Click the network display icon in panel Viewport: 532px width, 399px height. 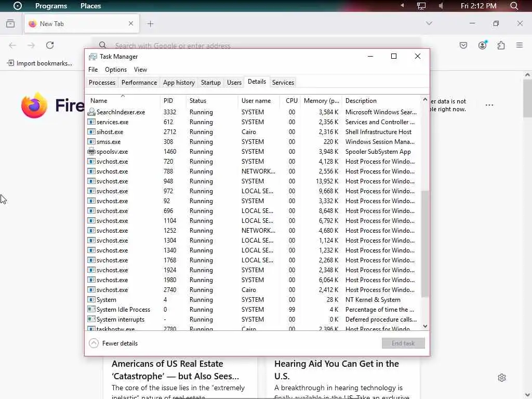[421, 6]
